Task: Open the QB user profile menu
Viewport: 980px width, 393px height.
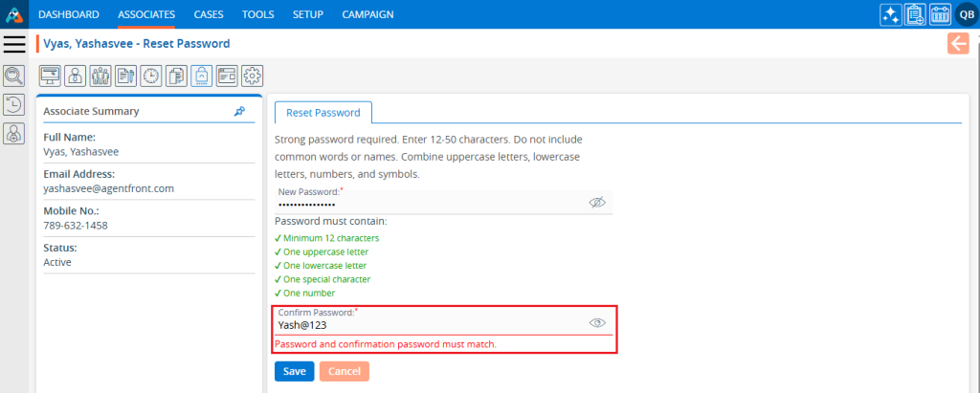Action: coord(966,14)
